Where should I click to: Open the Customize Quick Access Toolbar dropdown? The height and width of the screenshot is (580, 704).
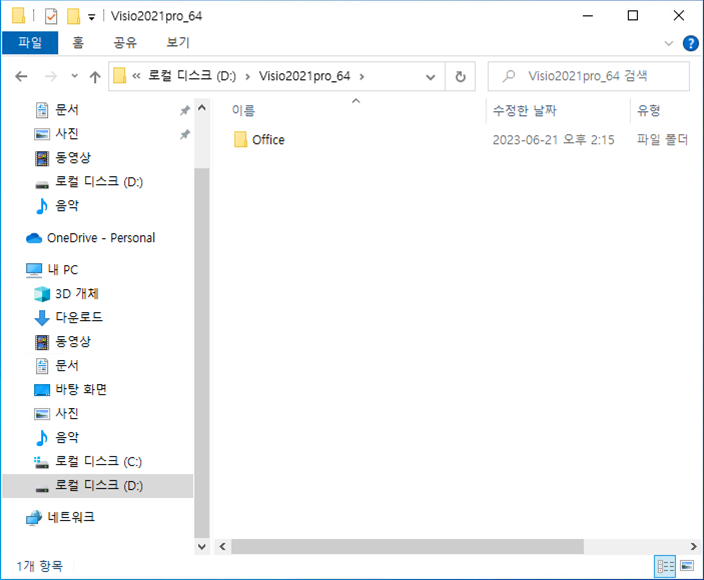coord(92,18)
